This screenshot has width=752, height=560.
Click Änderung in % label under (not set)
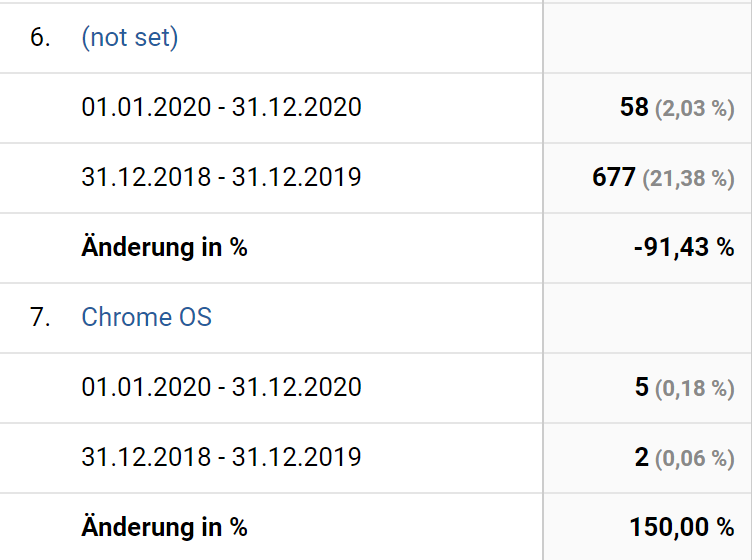[x=164, y=247]
